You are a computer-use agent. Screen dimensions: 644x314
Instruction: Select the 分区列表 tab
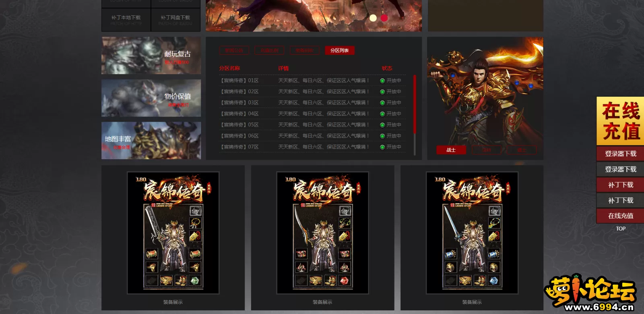[340, 50]
